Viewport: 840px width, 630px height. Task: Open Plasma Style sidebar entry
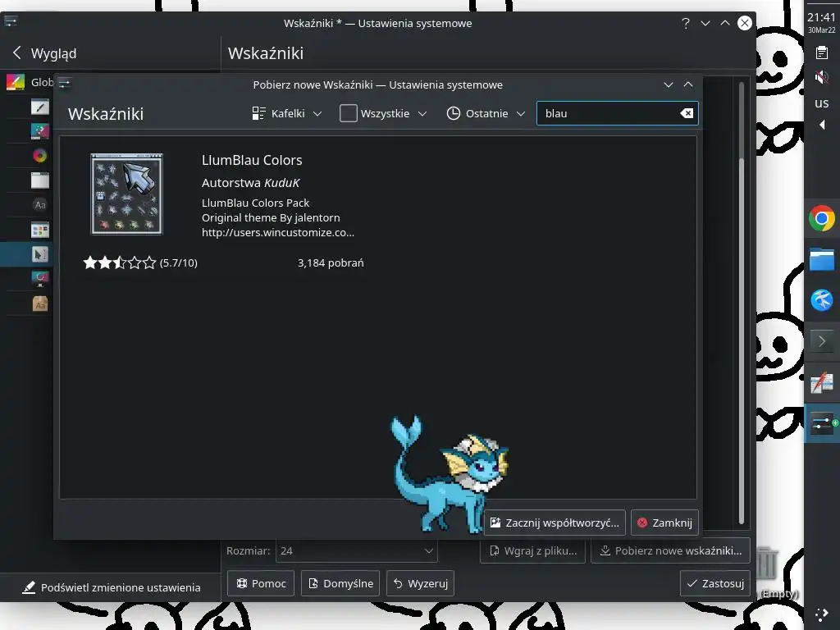pos(39,131)
